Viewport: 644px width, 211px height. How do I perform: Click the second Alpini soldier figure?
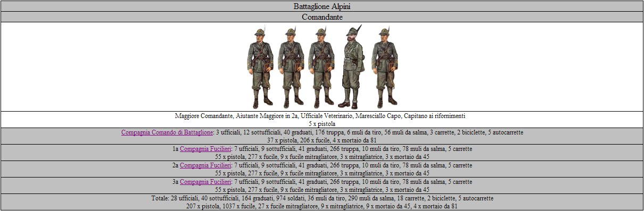tap(291, 67)
